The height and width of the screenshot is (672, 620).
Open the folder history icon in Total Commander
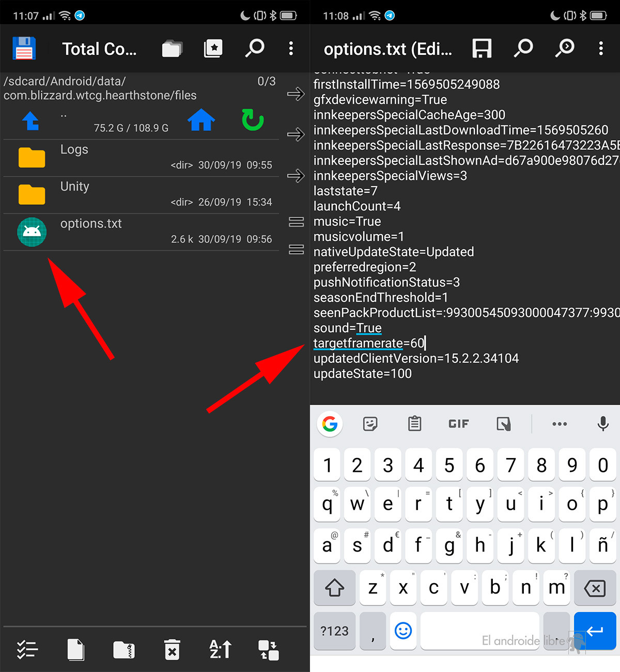click(x=172, y=49)
